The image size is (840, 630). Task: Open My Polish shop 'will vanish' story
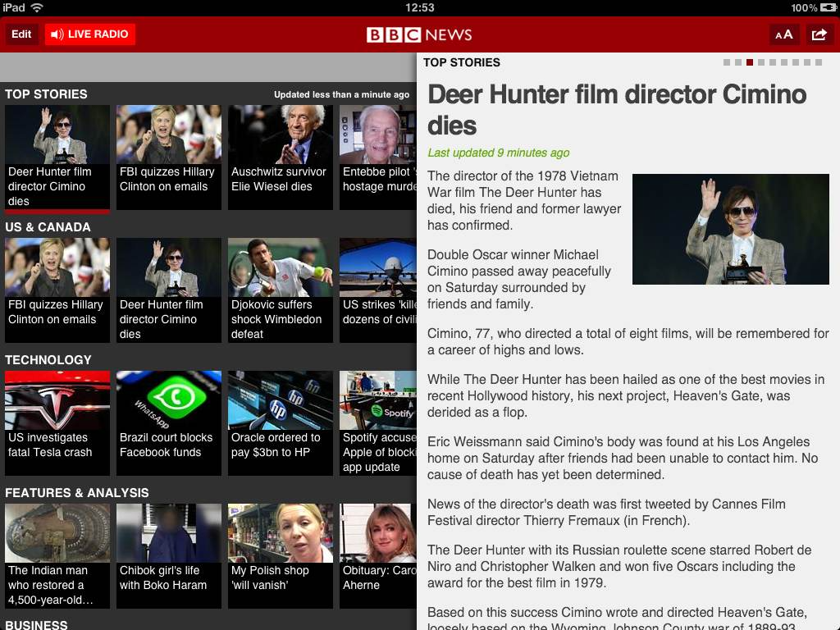pos(281,556)
